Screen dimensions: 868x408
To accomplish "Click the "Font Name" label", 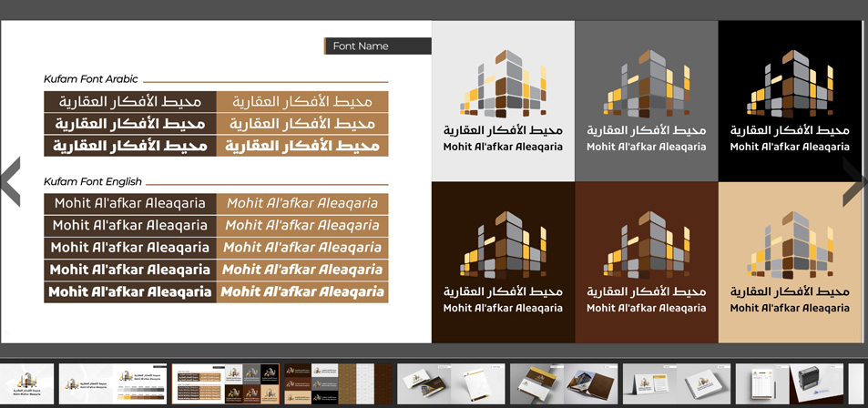I will (361, 46).
